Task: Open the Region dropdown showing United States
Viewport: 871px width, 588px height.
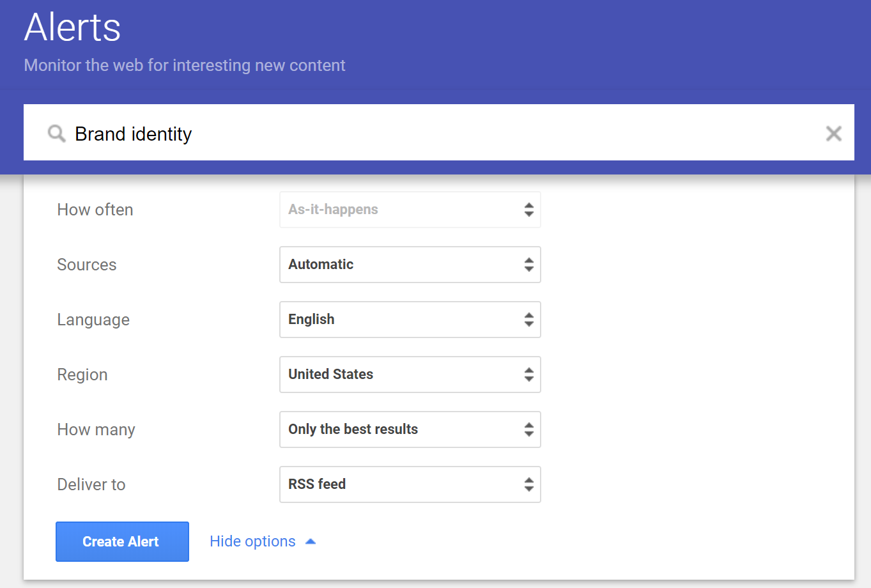Action: (409, 375)
